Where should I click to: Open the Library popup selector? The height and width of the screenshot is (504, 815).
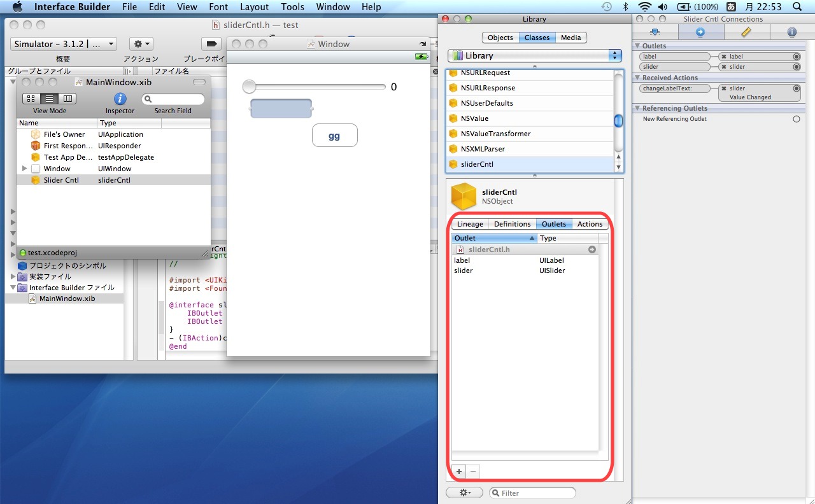535,55
